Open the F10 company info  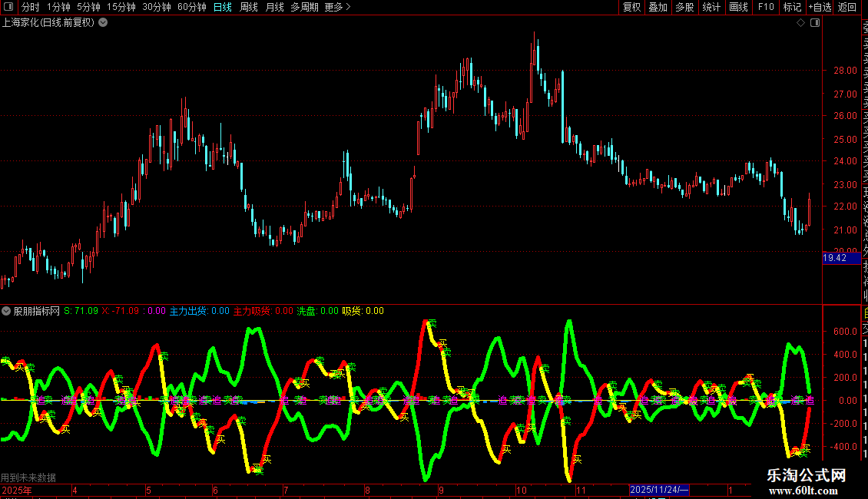[766, 7]
